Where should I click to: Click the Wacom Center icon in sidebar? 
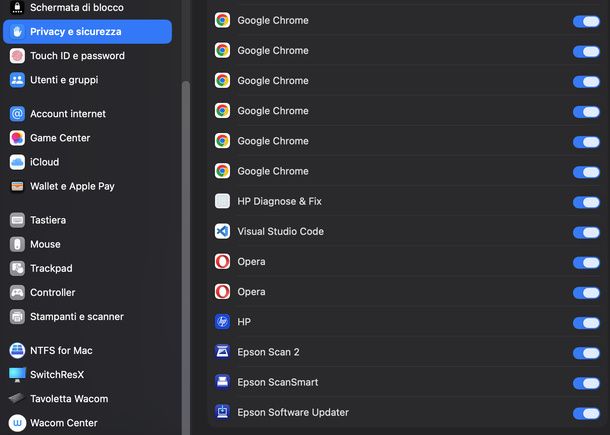17,423
